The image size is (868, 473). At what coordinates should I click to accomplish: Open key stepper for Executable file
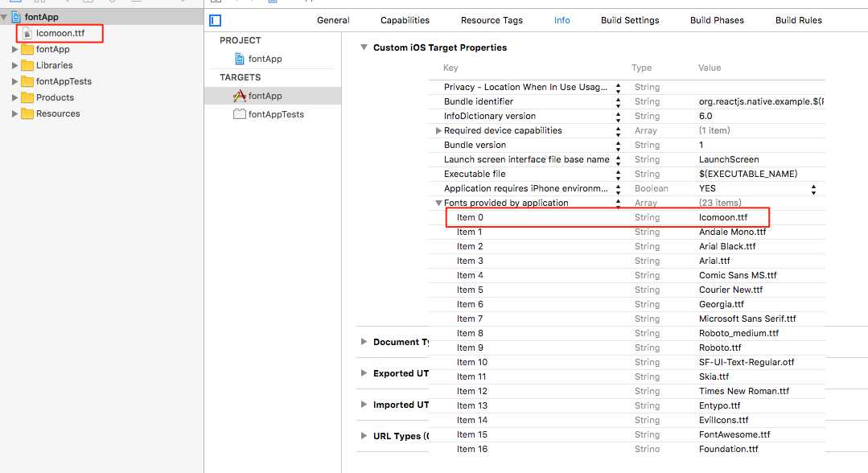coord(618,174)
